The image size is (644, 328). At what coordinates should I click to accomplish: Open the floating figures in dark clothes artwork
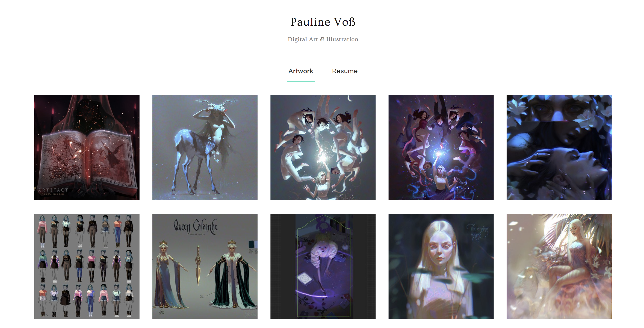441,148
